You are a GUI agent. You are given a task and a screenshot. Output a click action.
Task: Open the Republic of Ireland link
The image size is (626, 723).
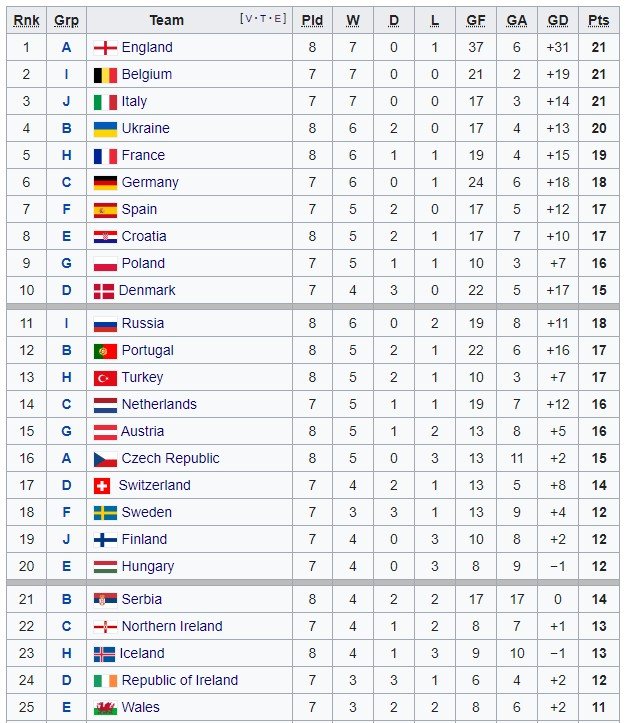[179, 680]
